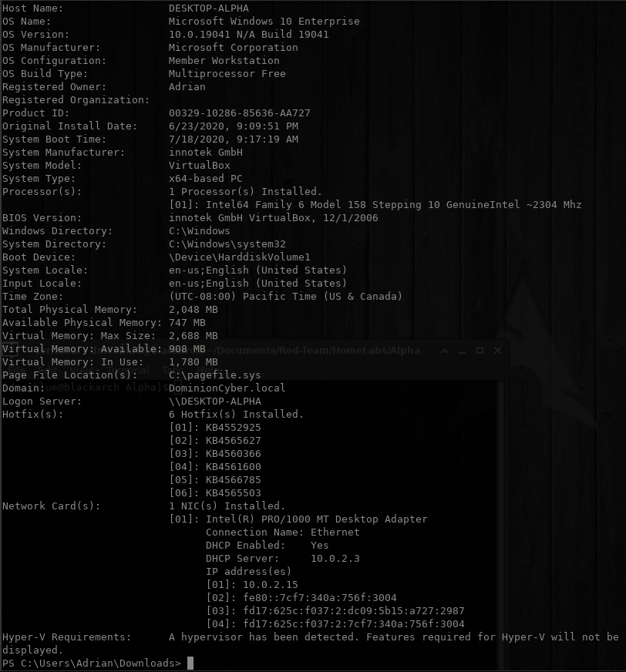Click the Microsoft Windows 10 Enterprise text
Image resolution: width=626 pixels, height=672 pixels.
click(x=264, y=22)
